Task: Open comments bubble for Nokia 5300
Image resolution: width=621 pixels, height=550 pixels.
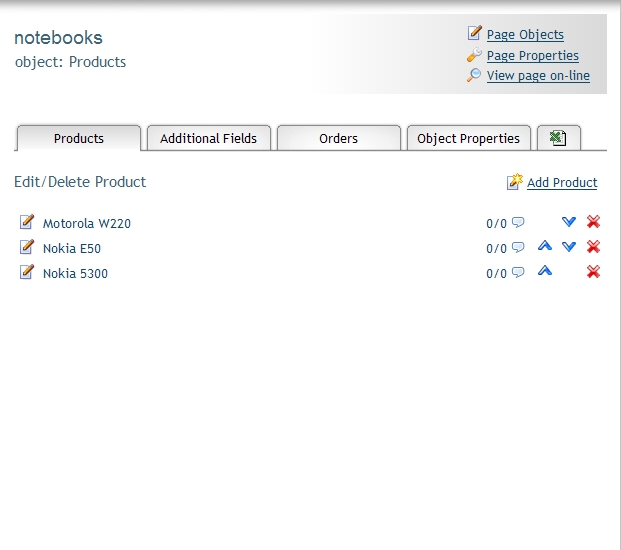Action: tap(518, 272)
